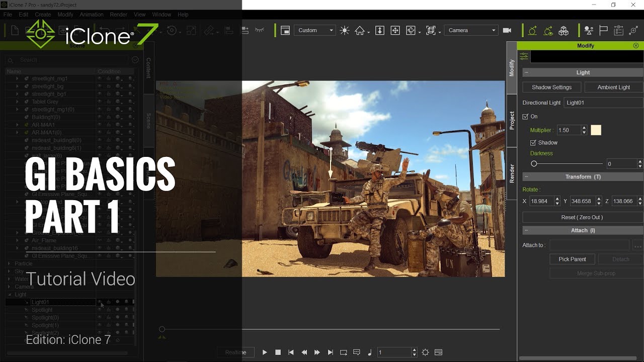Step to the previous frame
This screenshot has width=644, height=362.
(304, 352)
